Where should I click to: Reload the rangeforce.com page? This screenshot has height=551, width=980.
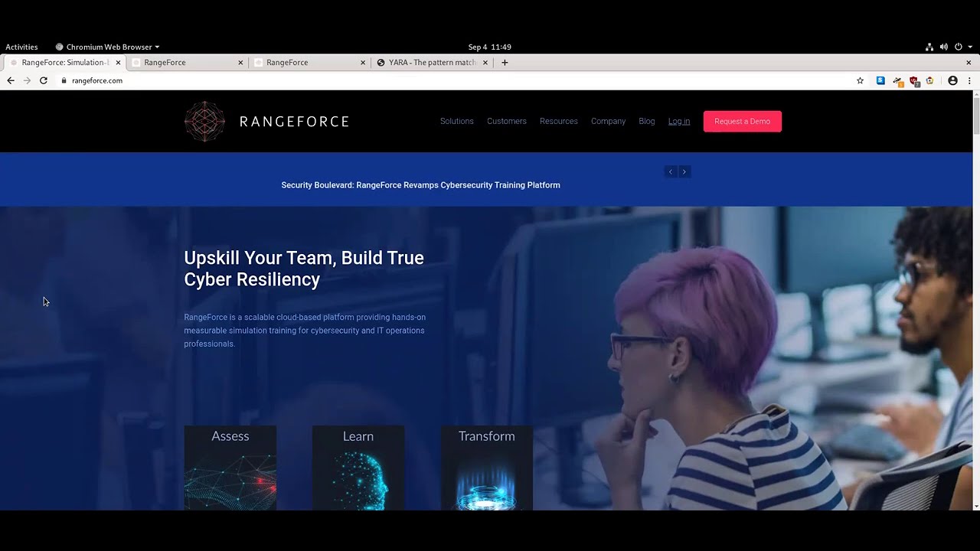point(44,80)
